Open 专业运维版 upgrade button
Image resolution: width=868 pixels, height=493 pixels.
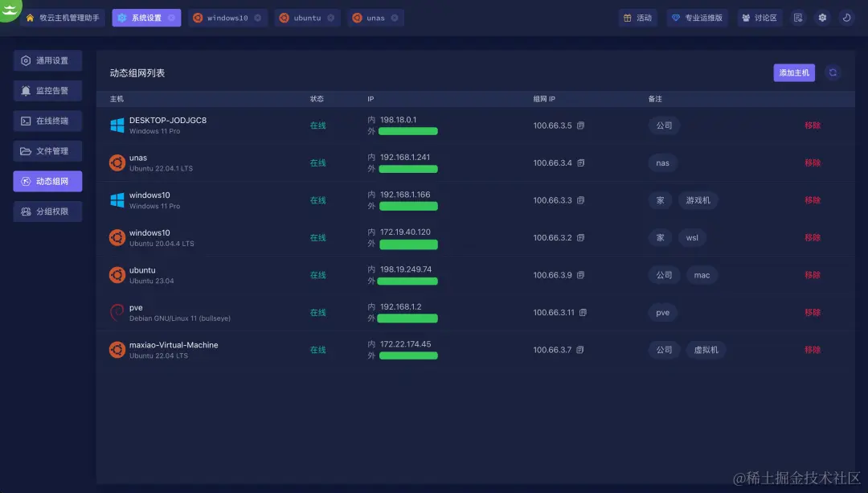[697, 18]
